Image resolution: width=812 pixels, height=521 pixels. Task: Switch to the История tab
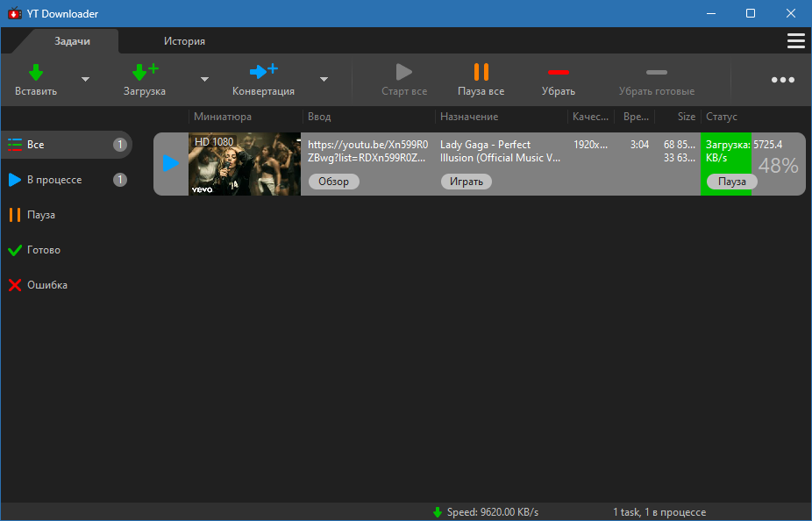(x=184, y=41)
